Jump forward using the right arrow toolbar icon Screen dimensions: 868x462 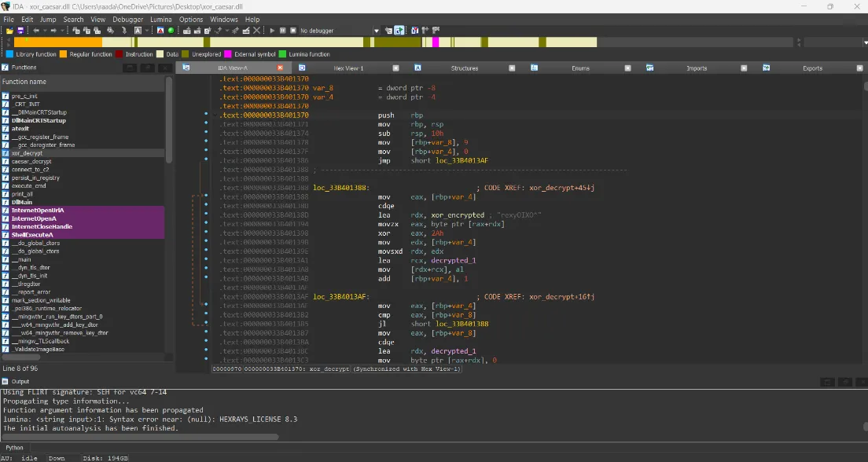tap(53, 31)
